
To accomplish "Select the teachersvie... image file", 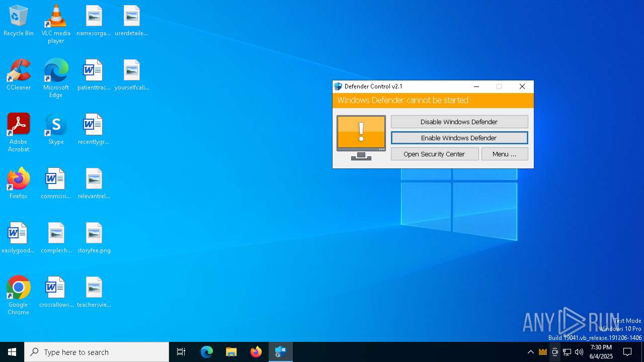I will pyautogui.click(x=94, y=293).
